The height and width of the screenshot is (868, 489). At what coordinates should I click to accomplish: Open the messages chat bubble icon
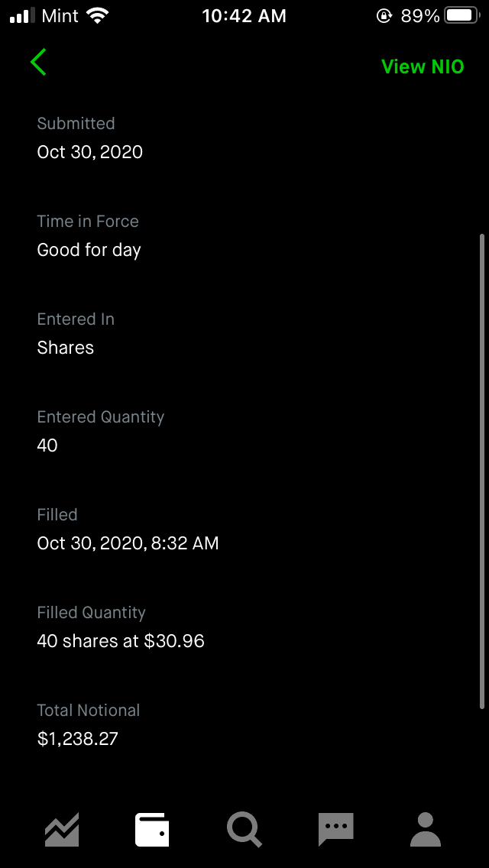tap(335, 829)
